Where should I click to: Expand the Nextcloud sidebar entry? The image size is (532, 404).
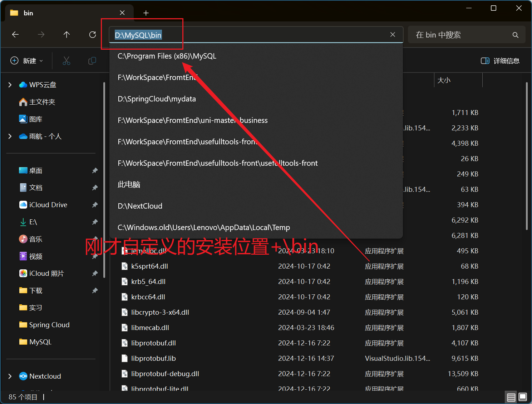pyautogui.click(x=10, y=376)
